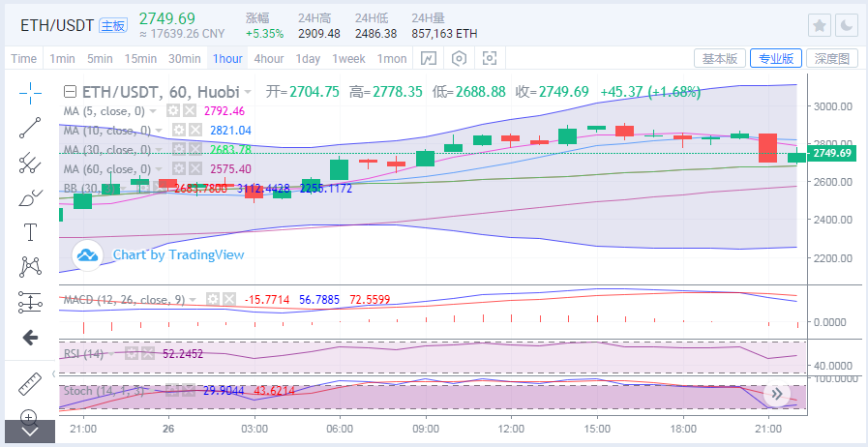This screenshot has width=868, height=447.
Task: Select the ruler measure tool
Action: pos(30,383)
